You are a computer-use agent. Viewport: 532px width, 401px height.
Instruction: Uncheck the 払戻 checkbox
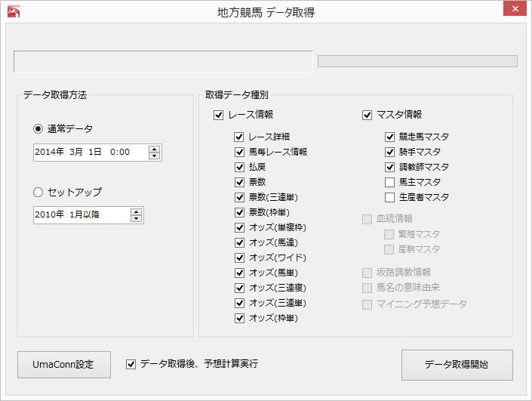239,168
